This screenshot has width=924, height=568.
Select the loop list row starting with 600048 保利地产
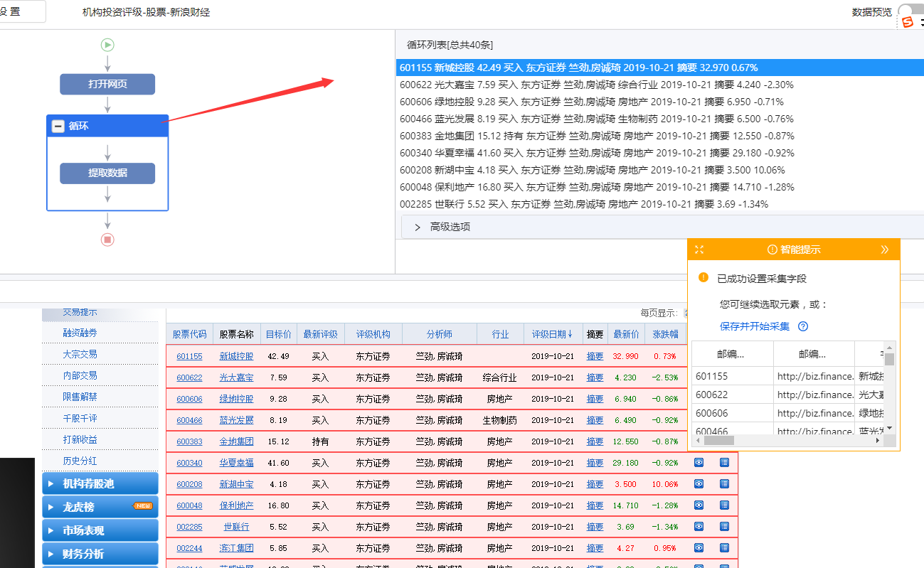tap(659, 187)
